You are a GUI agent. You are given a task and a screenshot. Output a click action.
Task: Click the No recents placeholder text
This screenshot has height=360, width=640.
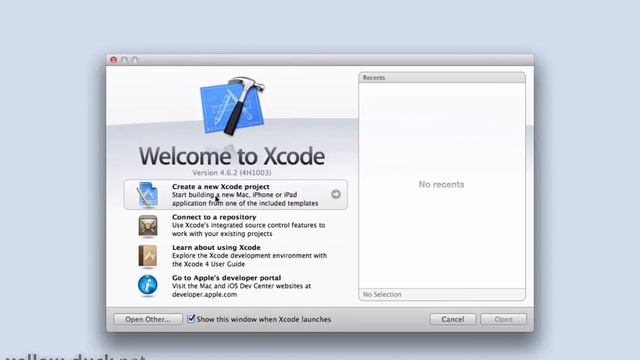[x=441, y=184]
